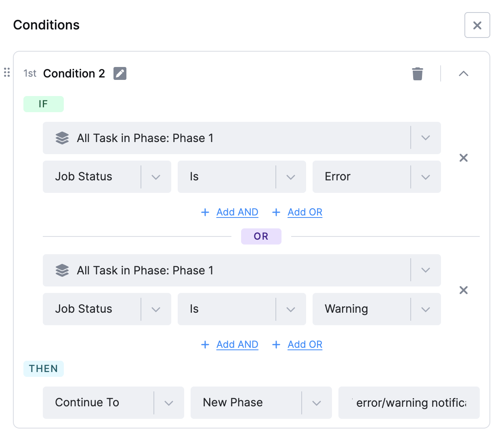Open the Error value dropdown
The image size is (504, 439).
click(x=377, y=177)
